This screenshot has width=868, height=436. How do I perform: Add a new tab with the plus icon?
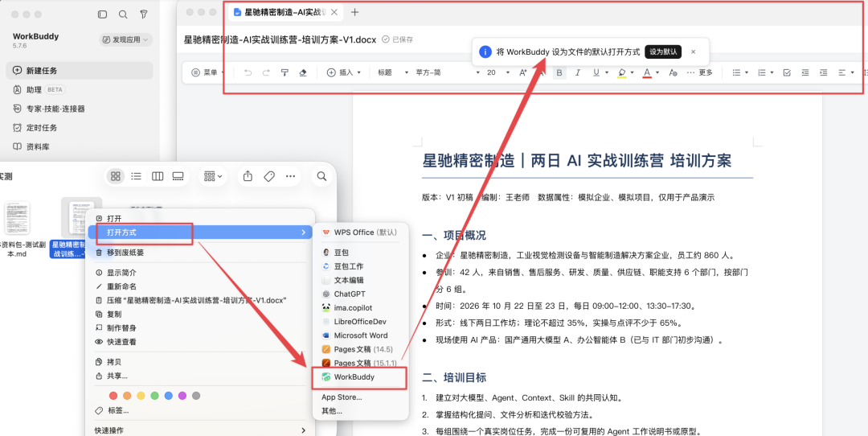click(355, 12)
